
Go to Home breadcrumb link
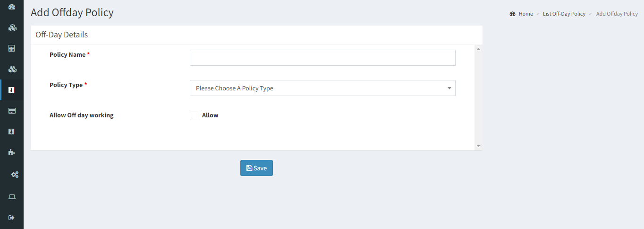525,14
